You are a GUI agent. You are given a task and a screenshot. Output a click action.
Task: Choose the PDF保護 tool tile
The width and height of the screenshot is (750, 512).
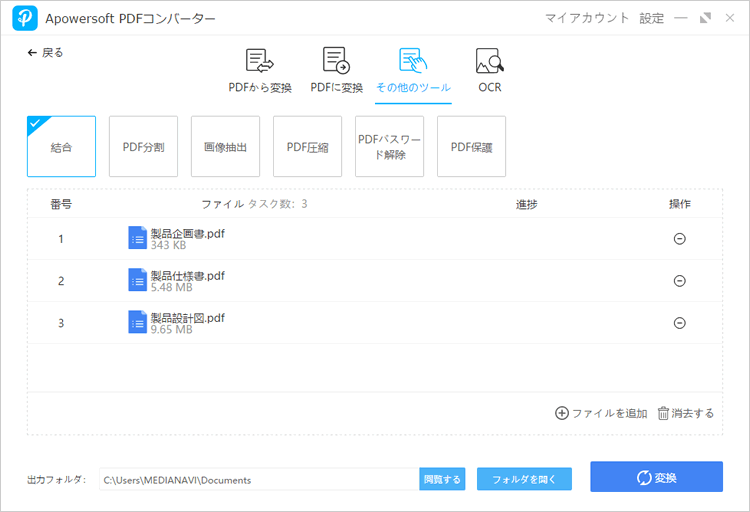pos(472,146)
